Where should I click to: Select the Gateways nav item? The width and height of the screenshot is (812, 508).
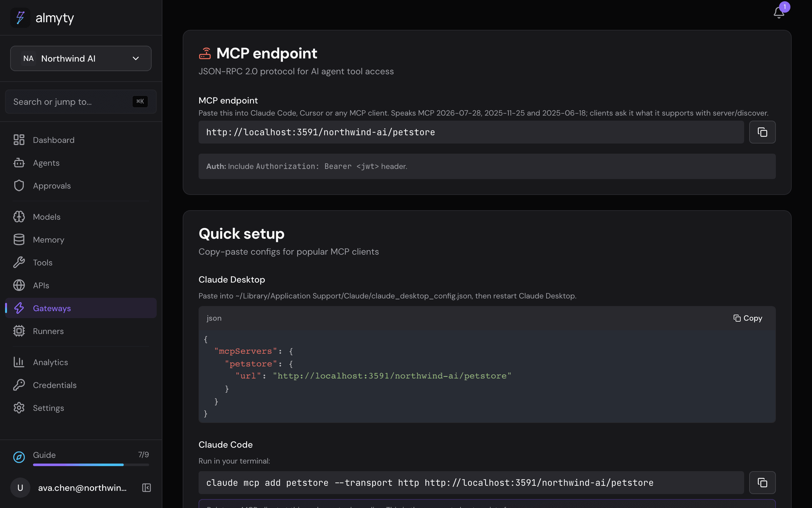click(x=81, y=308)
